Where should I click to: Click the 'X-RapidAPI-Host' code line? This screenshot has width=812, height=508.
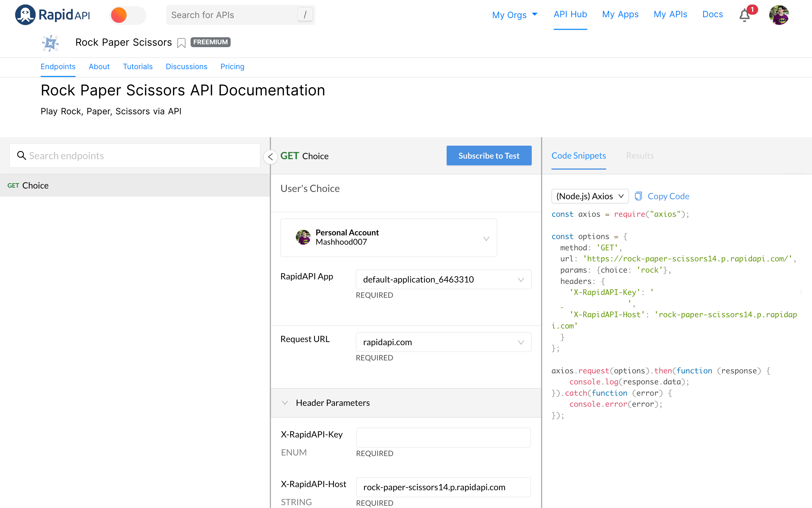coord(674,320)
